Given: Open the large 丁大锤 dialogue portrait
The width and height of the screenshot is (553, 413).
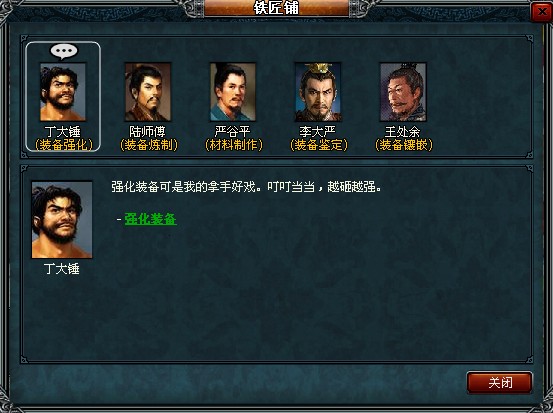Looking at the screenshot, I should pos(62,220).
